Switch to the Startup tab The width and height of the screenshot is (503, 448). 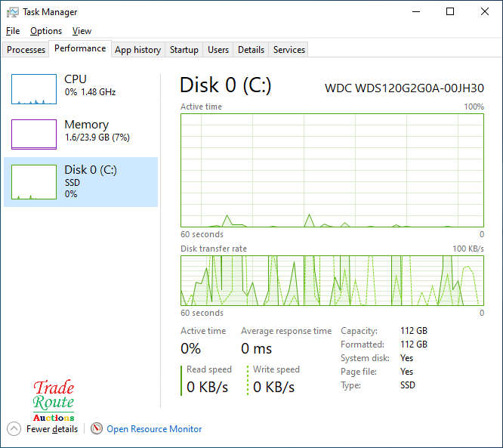pyautogui.click(x=184, y=50)
